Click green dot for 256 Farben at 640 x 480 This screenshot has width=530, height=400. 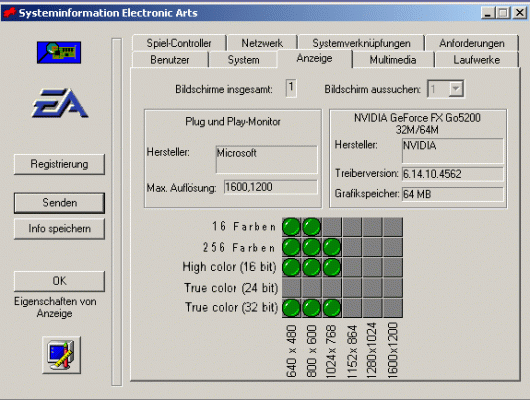[291, 247]
